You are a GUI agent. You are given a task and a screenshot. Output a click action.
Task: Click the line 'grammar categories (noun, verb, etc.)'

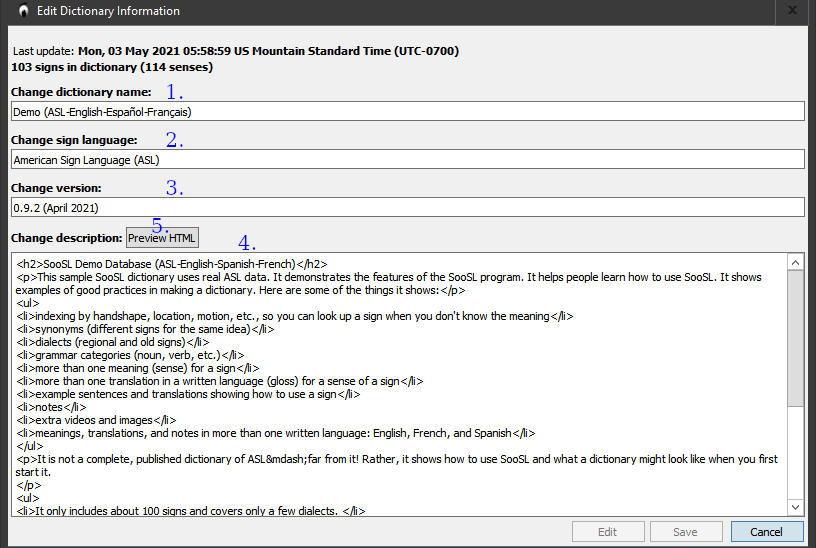[130, 355]
